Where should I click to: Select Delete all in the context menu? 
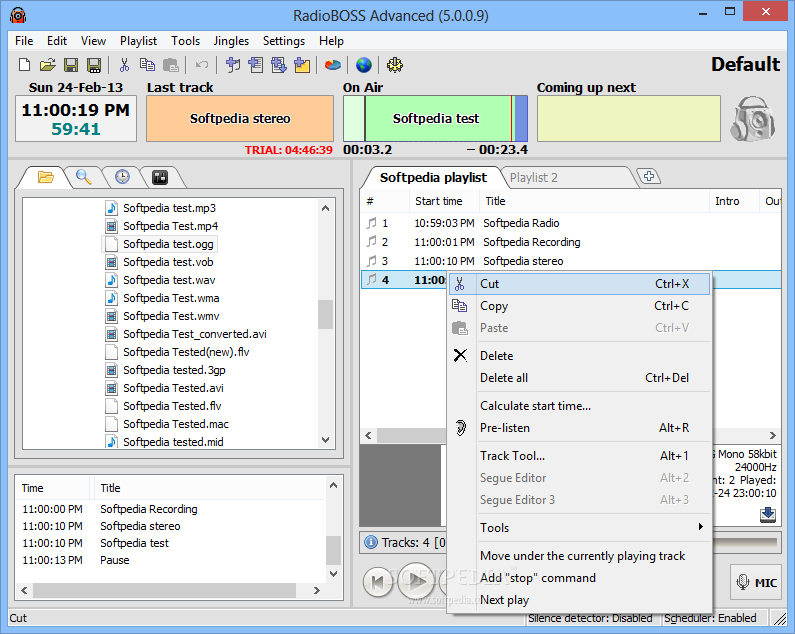(x=580, y=378)
